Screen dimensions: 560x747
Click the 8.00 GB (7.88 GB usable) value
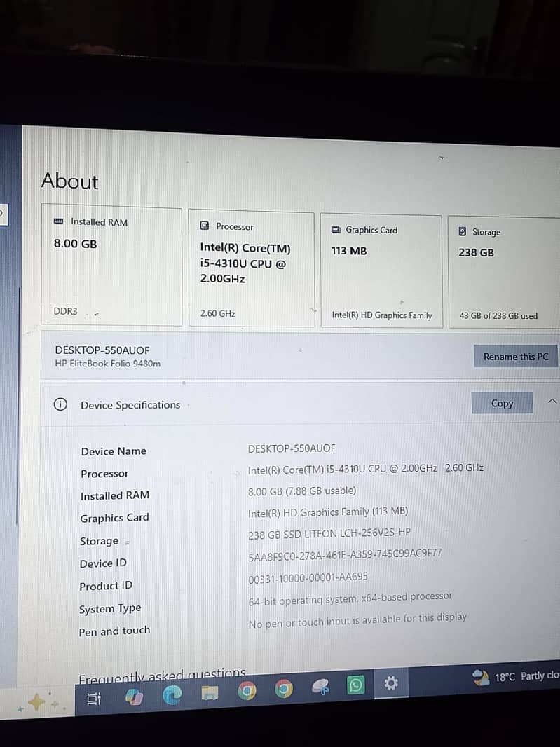coord(301,491)
